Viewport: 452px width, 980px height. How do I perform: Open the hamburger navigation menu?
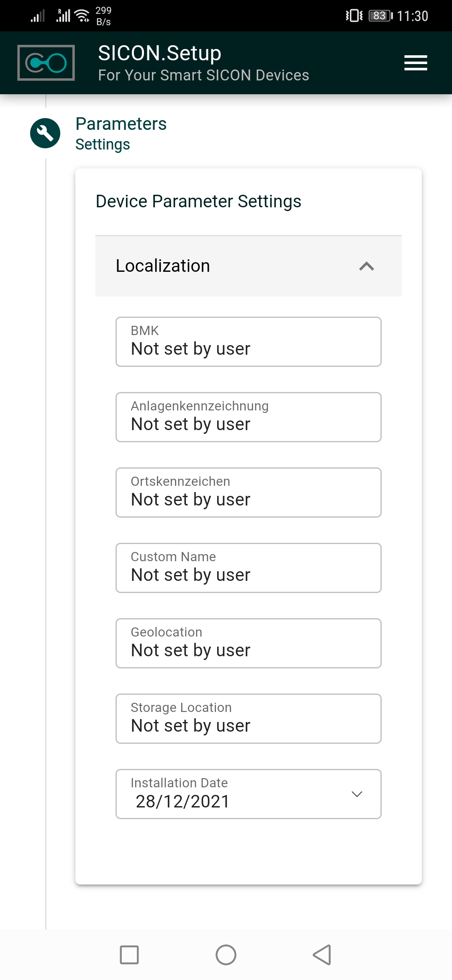[x=415, y=63]
